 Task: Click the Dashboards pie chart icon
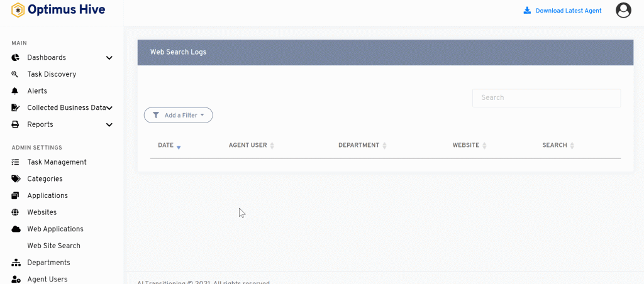point(15,57)
